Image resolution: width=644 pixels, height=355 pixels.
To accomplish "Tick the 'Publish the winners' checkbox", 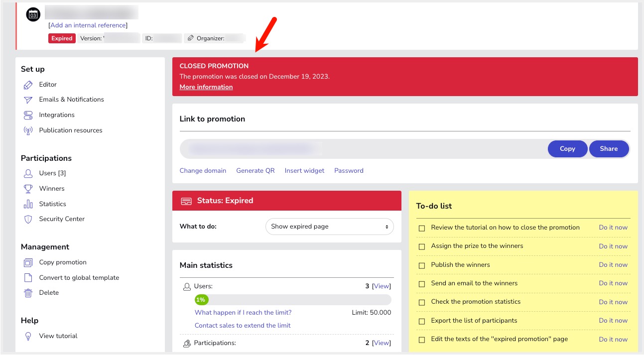I will [422, 265].
